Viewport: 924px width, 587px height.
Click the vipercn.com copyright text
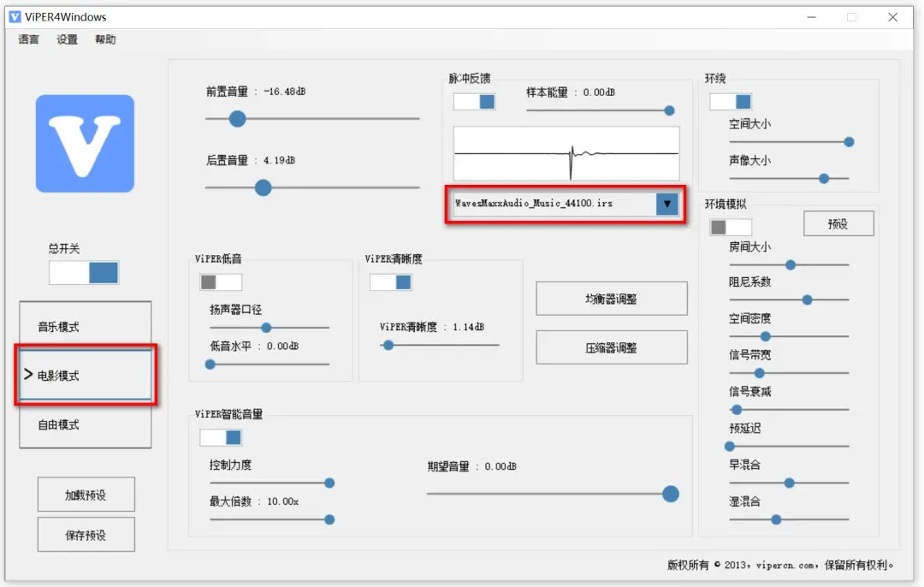[x=780, y=565]
